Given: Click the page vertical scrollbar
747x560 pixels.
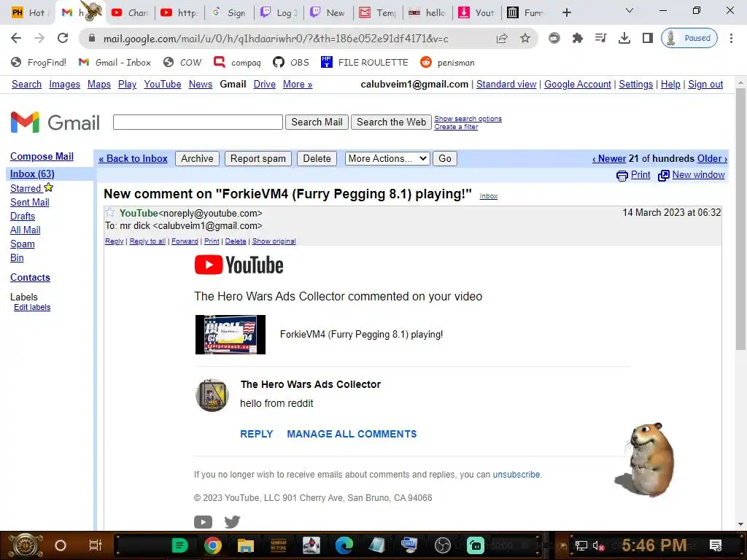Looking at the screenshot, I should pyautogui.click(x=740, y=219).
